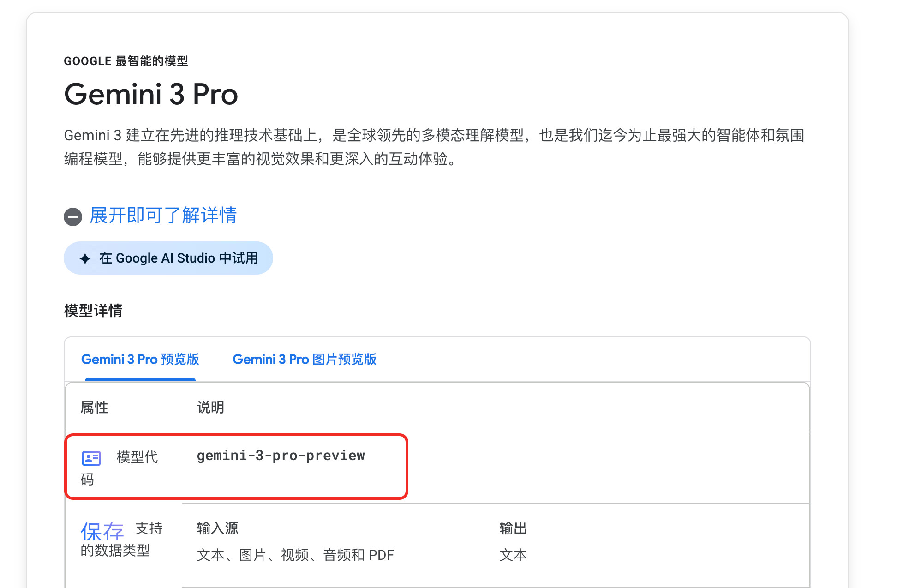Open the Gemini 3 Pro 图片预览版 tab
The width and height of the screenshot is (897, 588).
click(x=305, y=360)
